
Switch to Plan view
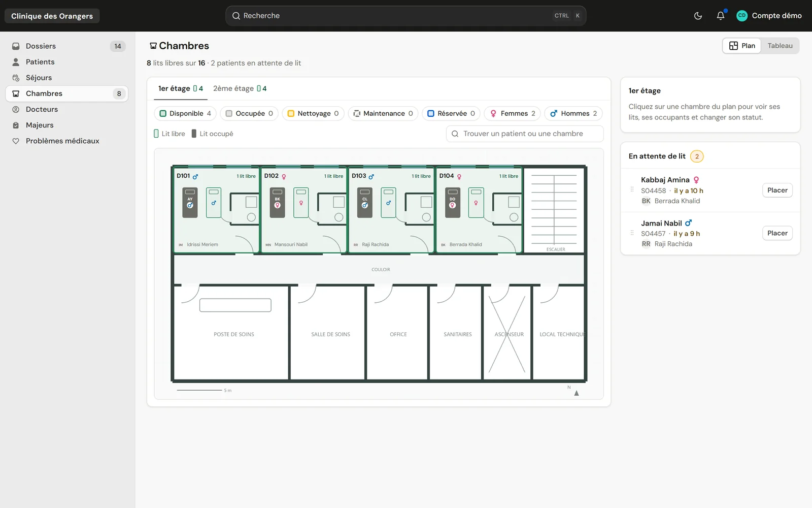pyautogui.click(x=742, y=46)
